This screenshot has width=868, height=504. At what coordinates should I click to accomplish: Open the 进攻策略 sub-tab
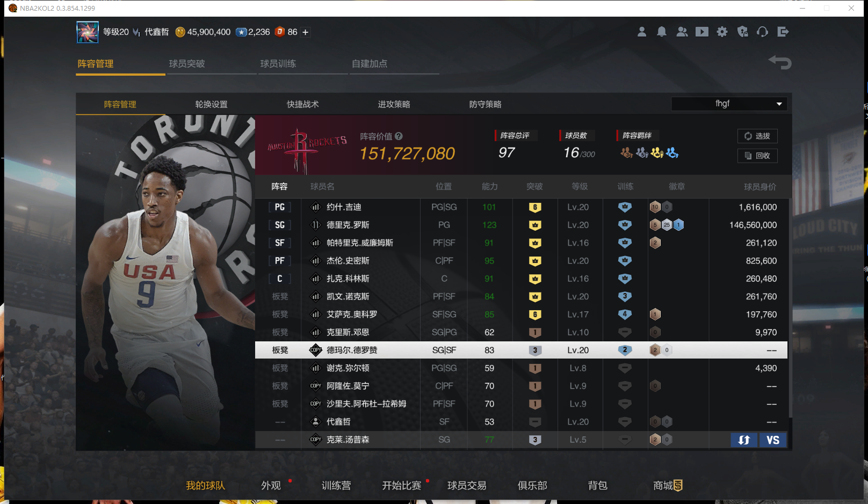[394, 104]
